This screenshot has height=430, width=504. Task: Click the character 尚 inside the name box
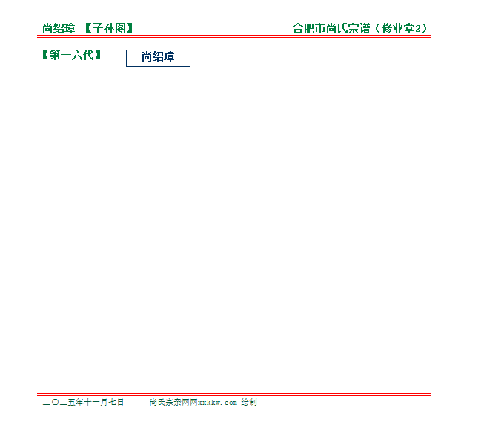[147, 57]
